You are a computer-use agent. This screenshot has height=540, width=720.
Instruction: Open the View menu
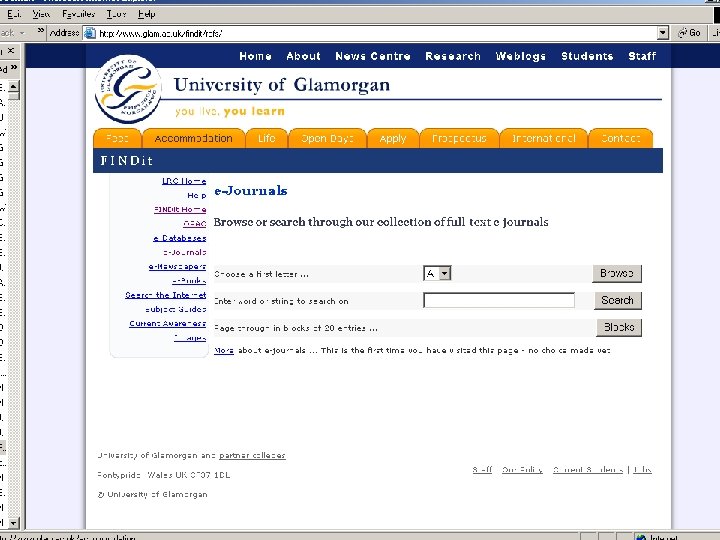(41, 14)
